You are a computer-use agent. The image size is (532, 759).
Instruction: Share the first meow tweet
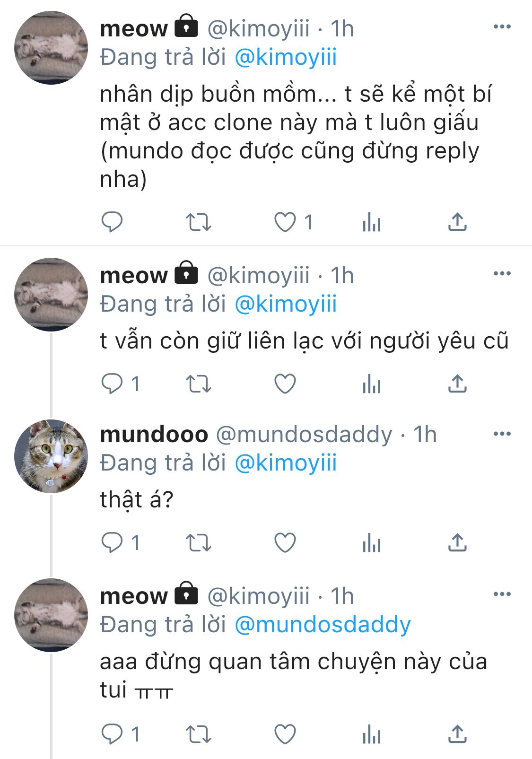(x=457, y=222)
